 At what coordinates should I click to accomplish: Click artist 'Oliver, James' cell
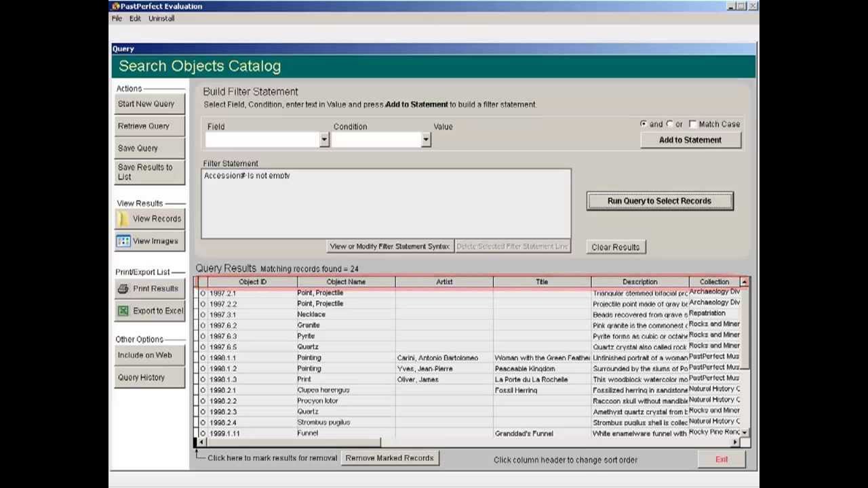tap(444, 380)
